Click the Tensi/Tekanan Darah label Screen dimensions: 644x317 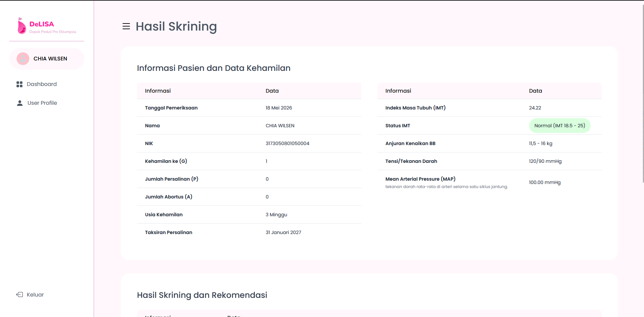click(411, 161)
